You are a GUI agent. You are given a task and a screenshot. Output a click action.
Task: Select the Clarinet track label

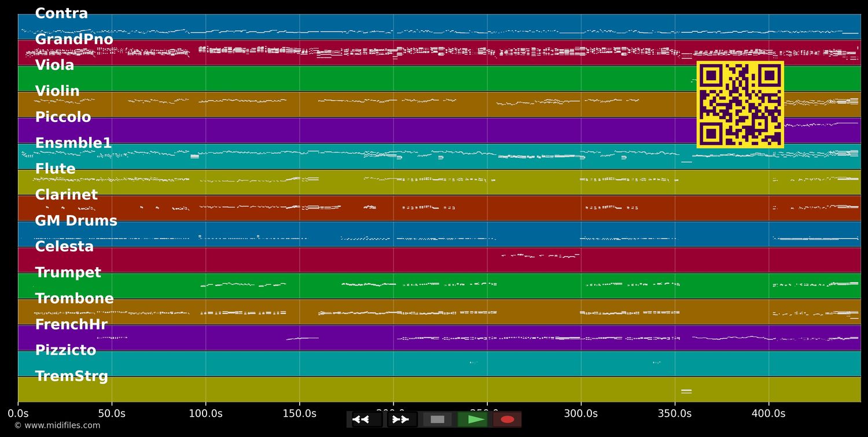(x=67, y=195)
